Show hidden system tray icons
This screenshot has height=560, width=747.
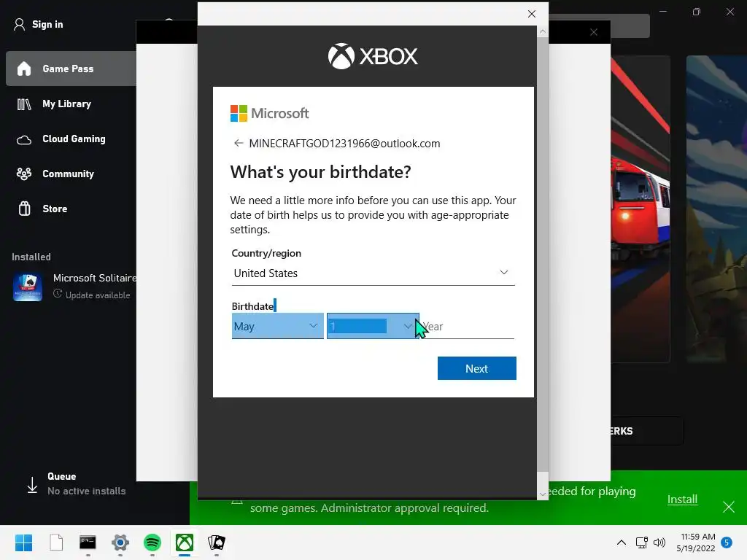622,542
